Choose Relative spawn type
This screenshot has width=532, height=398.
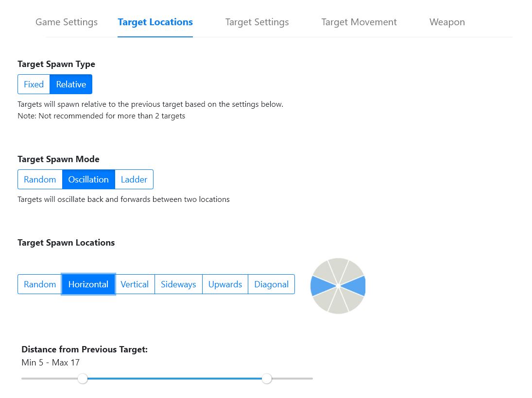coord(71,84)
